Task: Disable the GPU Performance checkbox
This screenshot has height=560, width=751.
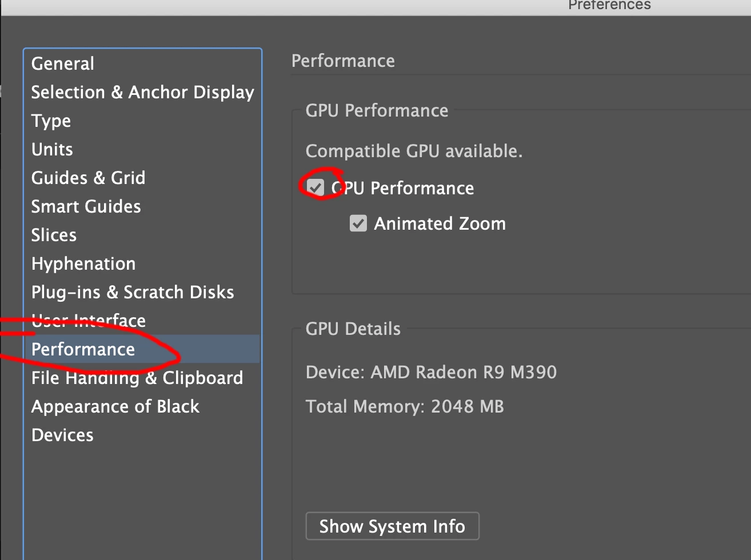Action: tap(315, 187)
